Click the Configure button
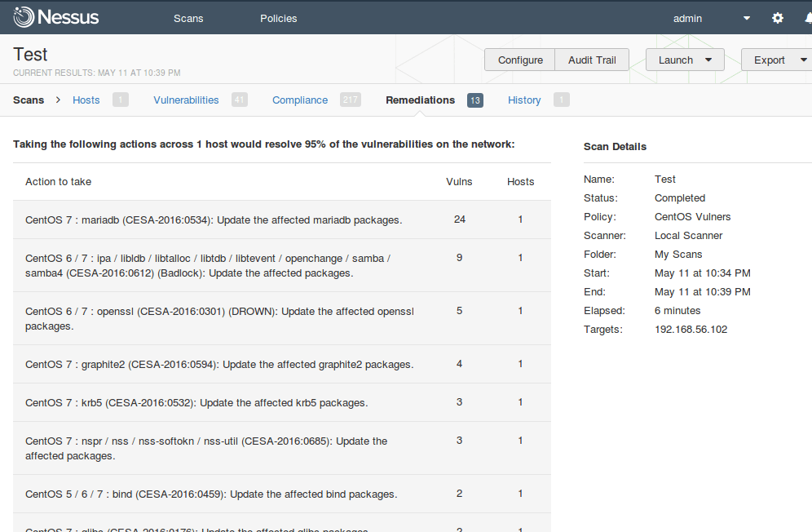812x532 pixels. point(519,59)
